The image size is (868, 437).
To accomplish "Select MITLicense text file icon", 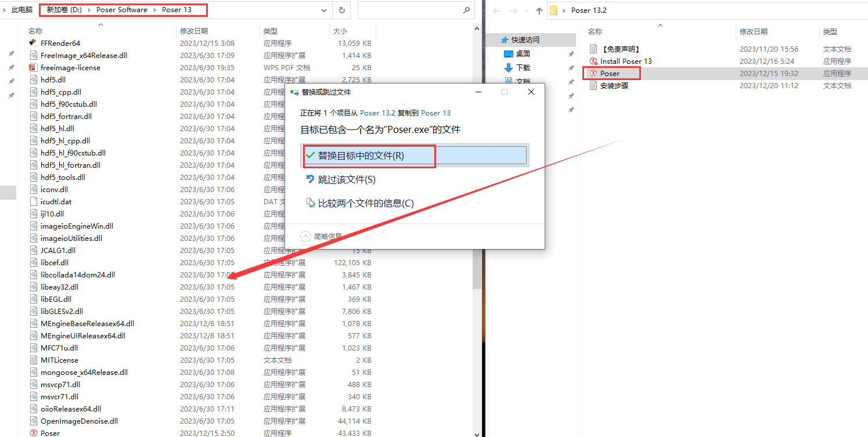I will click(x=33, y=360).
